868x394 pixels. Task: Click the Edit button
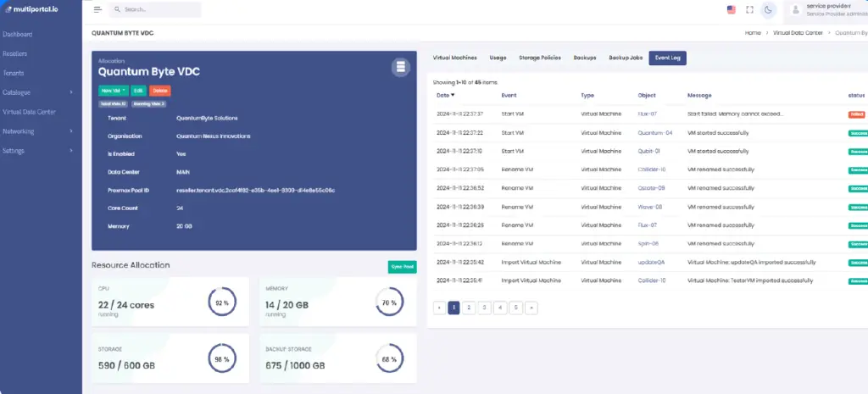(x=138, y=91)
